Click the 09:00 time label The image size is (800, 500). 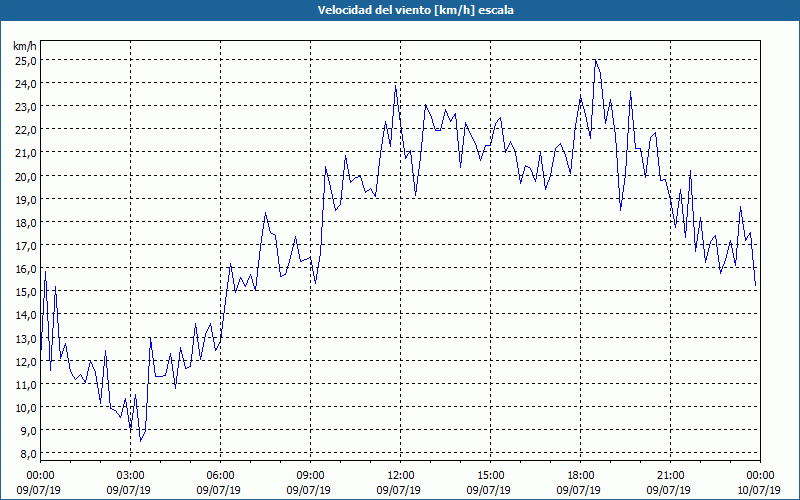click(310, 476)
